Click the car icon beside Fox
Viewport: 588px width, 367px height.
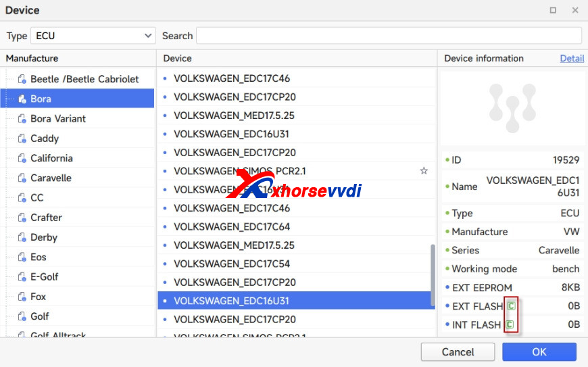tap(22, 297)
